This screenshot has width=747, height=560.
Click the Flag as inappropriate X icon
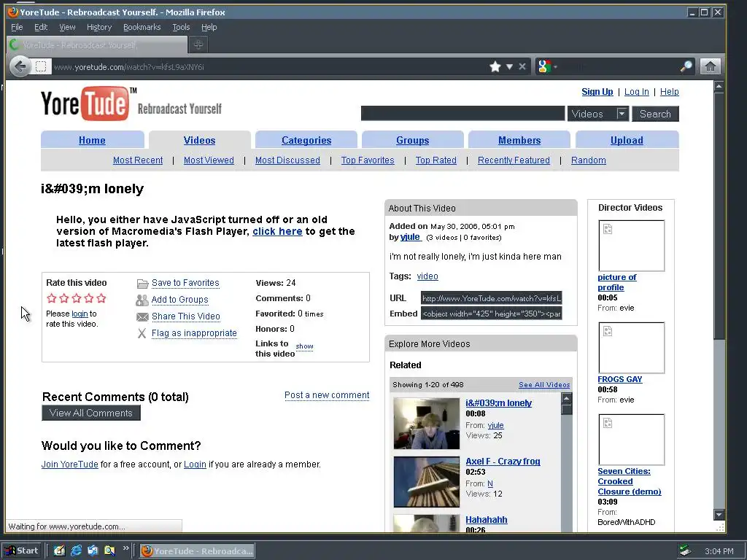coord(142,333)
